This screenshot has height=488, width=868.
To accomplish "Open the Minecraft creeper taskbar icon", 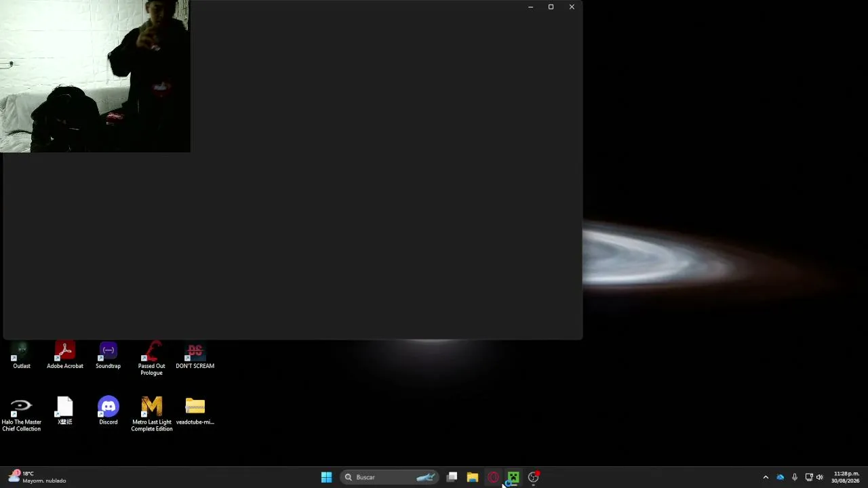I will (x=513, y=477).
